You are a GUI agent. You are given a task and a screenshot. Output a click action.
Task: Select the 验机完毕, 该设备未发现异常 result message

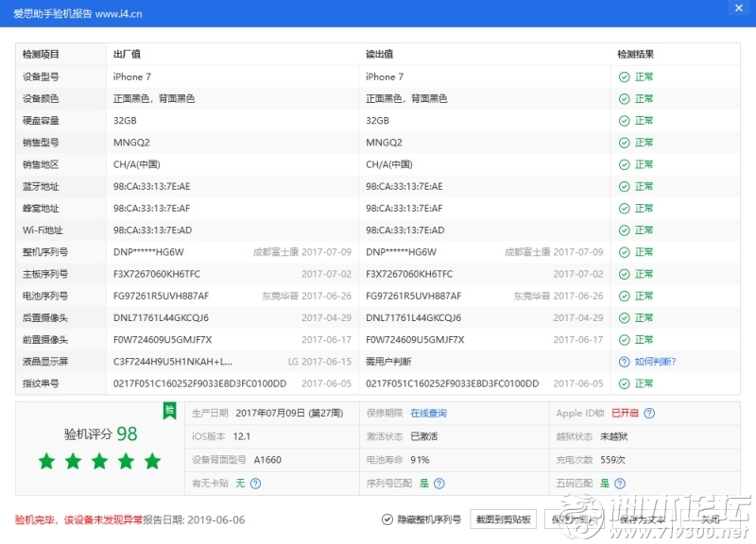pos(78,519)
